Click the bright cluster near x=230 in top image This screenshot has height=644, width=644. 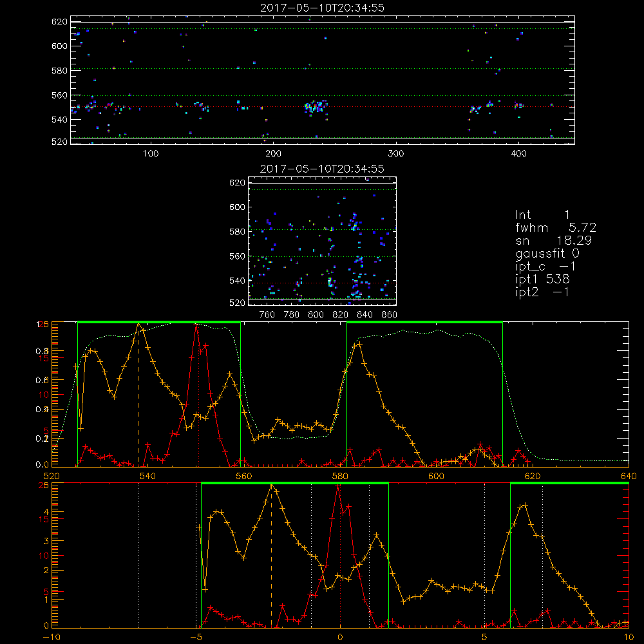coord(316,107)
